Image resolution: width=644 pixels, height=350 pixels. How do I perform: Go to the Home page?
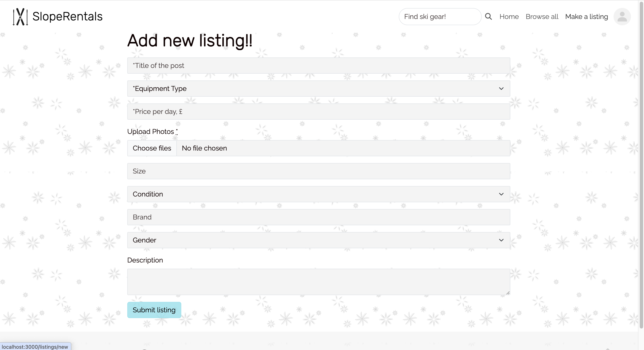509,16
